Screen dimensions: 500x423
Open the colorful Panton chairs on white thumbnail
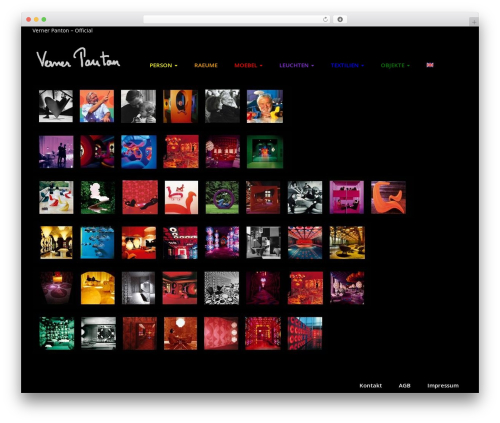56,197
